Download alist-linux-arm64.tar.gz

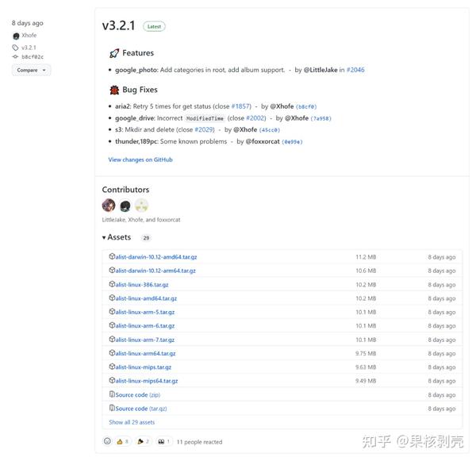point(145,354)
